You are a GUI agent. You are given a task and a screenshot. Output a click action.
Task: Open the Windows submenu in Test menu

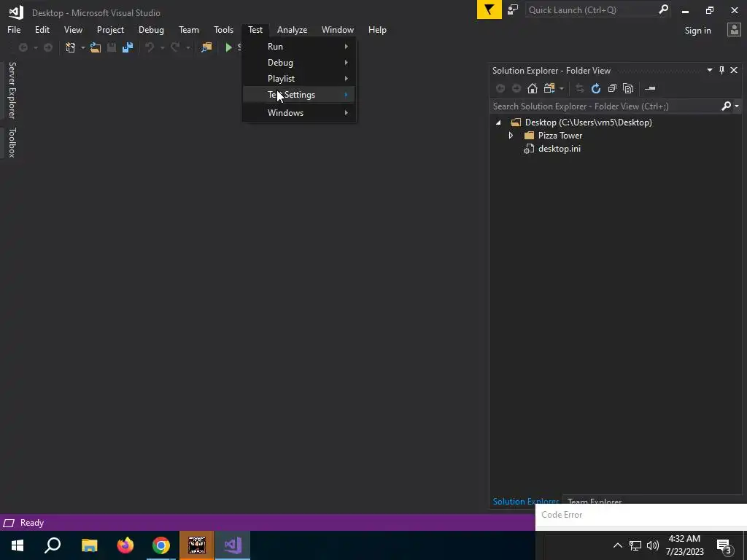pyautogui.click(x=298, y=113)
